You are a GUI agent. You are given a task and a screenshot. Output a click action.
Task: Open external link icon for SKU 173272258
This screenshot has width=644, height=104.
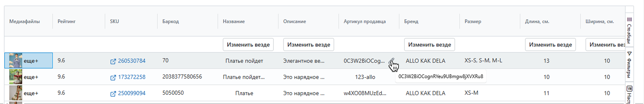(113, 77)
